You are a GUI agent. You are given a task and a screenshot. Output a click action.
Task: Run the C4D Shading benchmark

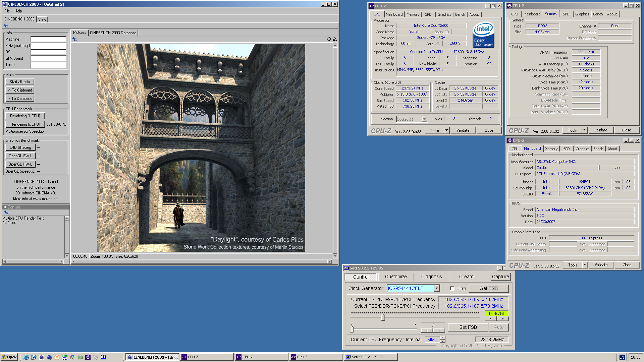20,147
